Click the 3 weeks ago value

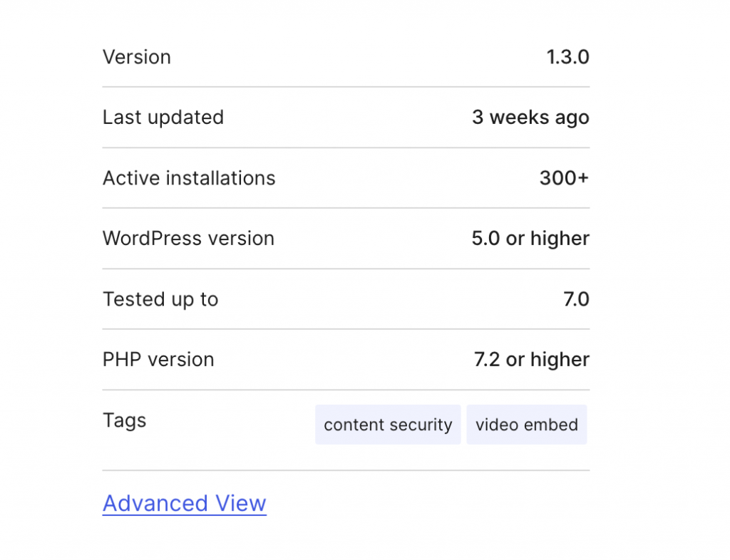530,118
